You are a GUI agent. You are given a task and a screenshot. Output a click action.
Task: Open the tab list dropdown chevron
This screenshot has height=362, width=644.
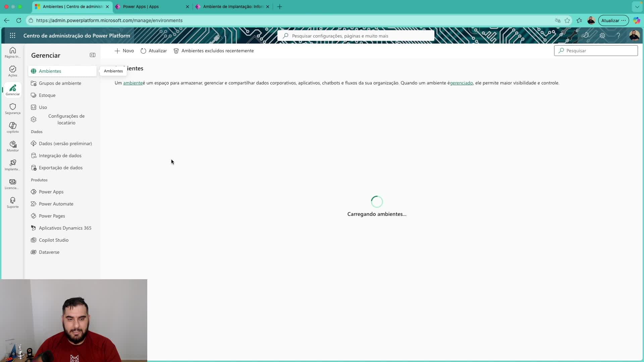637,6
